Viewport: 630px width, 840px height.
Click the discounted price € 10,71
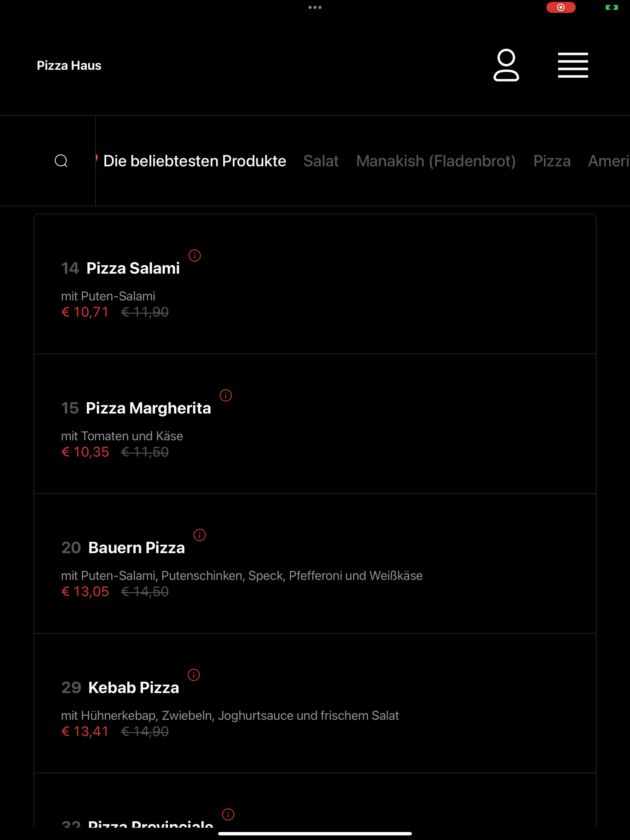[x=85, y=312]
